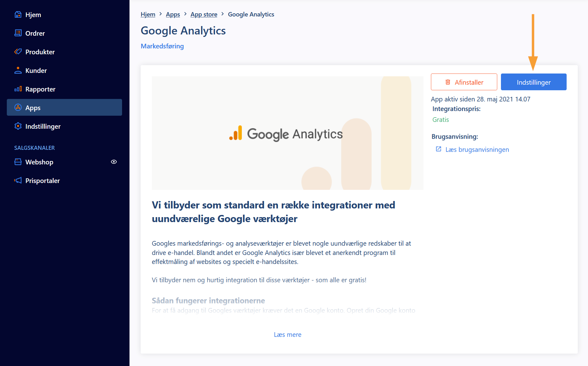Click the Prisportaler megaphone icon

tap(18, 181)
